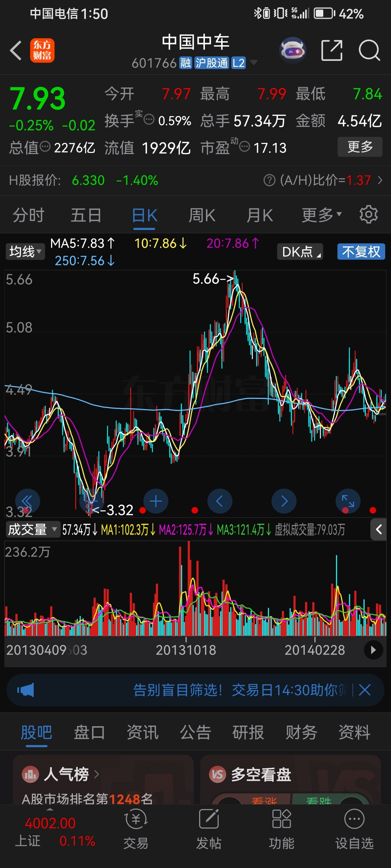Switch to 月K chart tab
This screenshot has width=391, height=868.
[260, 215]
